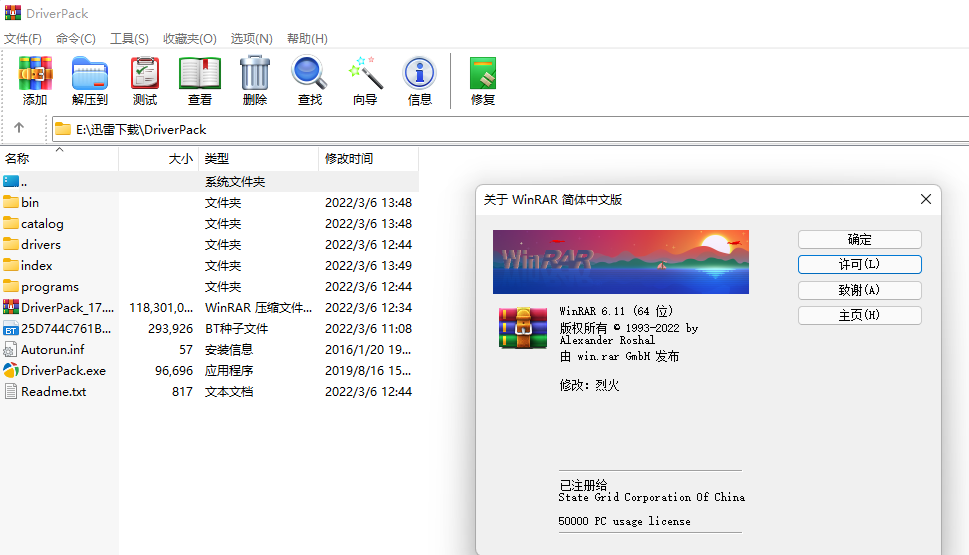Click the View (查看) book icon
Screen dimensions: 969x555
coord(200,73)
